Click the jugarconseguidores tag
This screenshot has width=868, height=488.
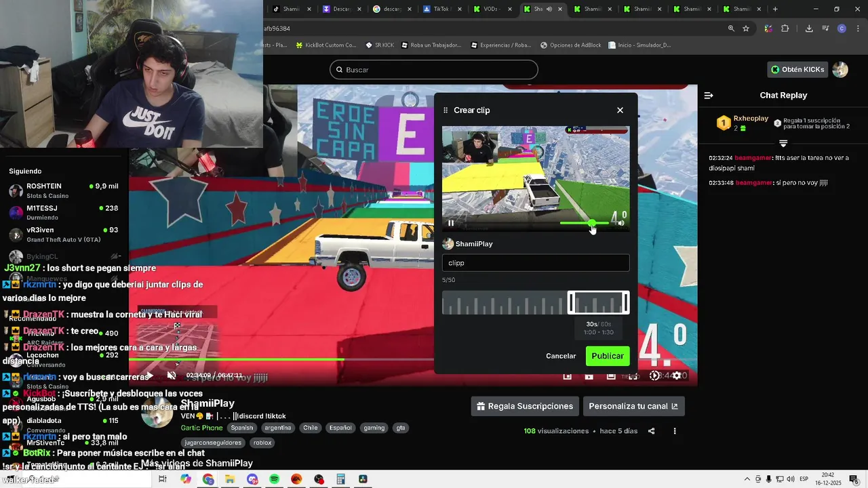(x=212, y=443)
